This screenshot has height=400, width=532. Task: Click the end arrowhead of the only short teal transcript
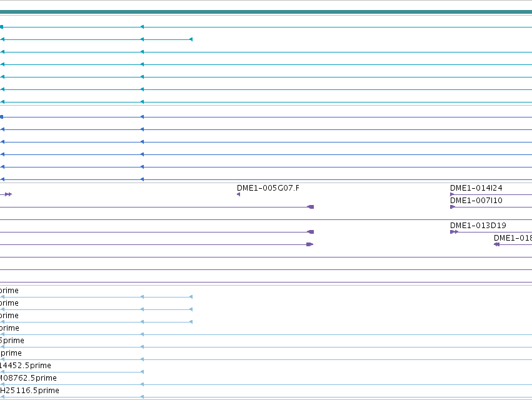191,39
